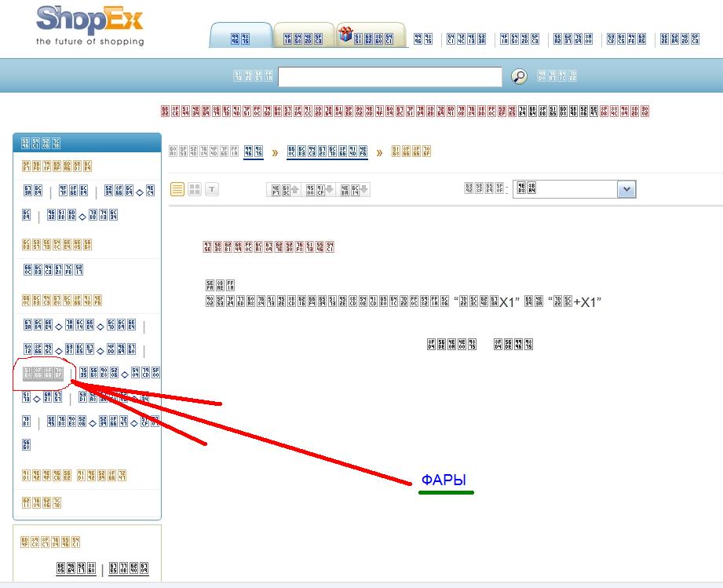Click first sort button with up arrow
The image size is (723, 588).
click(285, 189)
